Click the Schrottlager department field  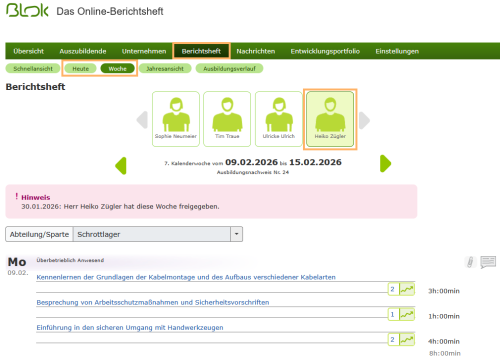152,234
